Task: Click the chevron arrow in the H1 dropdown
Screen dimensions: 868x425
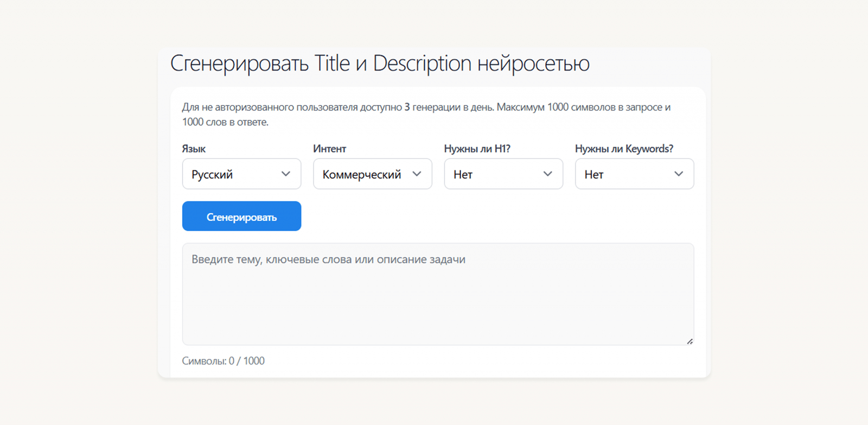Action: pyautogui.click(x=548, y=174)
